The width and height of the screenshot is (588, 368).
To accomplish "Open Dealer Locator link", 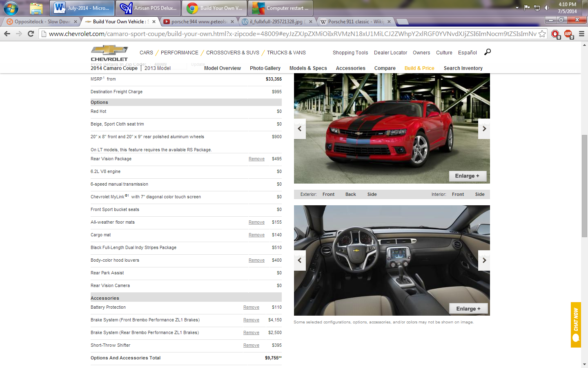I will (390, 53).
